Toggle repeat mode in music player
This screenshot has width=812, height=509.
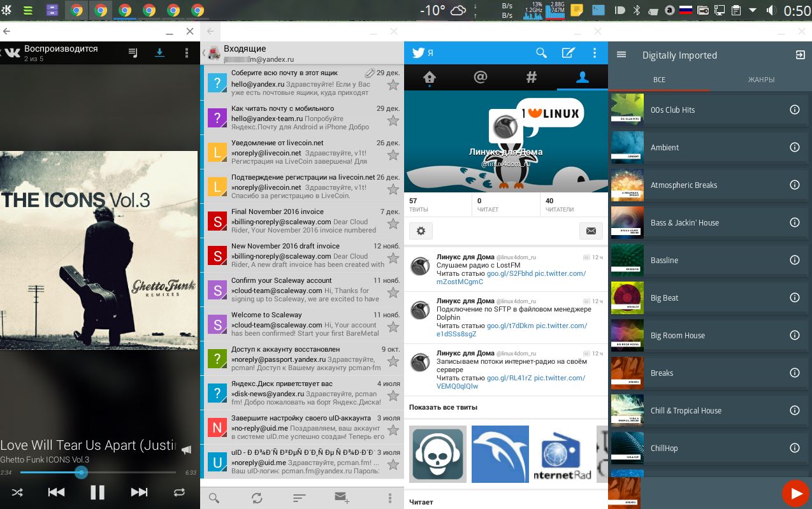tap(179, 492)
